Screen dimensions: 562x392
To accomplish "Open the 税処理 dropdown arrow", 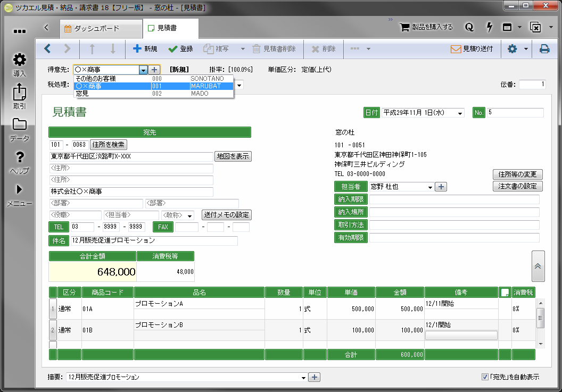I will (239, 85).
